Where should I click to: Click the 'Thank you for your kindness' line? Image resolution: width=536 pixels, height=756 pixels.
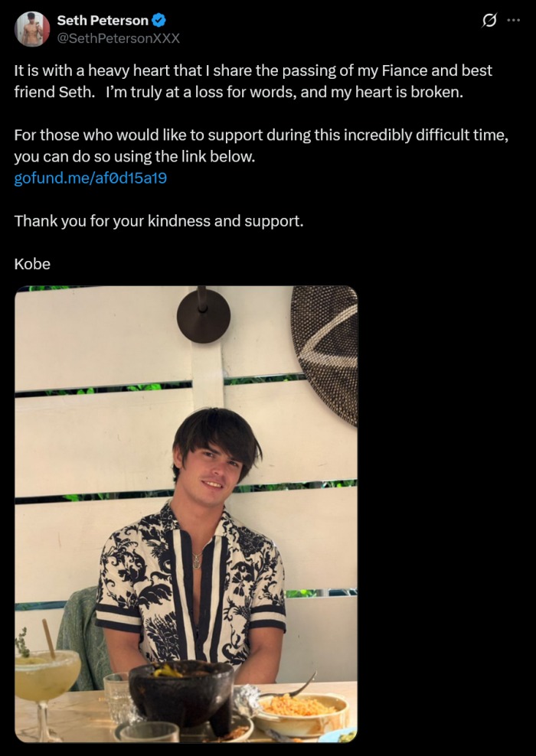coord(159,221)
